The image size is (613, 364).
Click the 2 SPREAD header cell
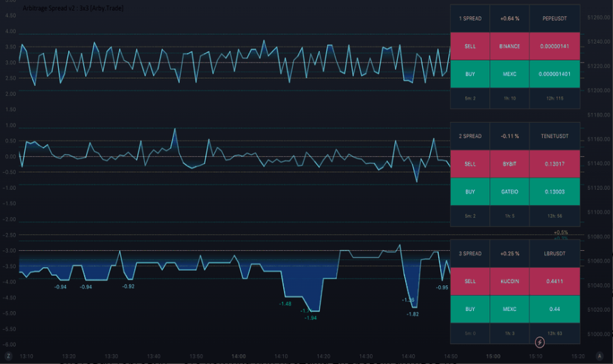[470, 136]
